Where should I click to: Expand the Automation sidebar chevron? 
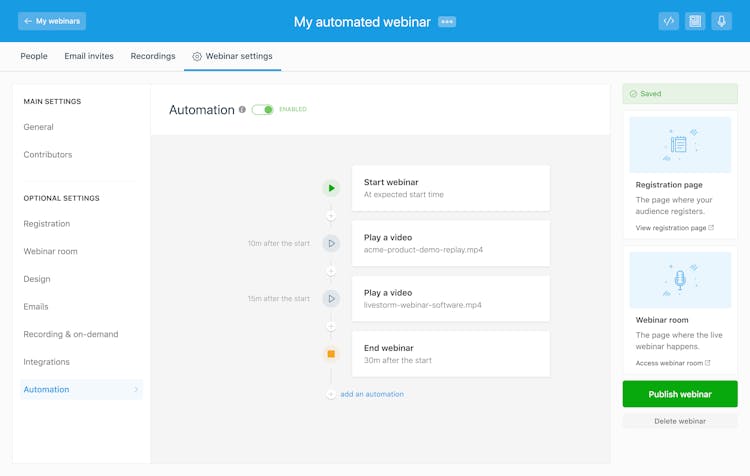[136, 390]
